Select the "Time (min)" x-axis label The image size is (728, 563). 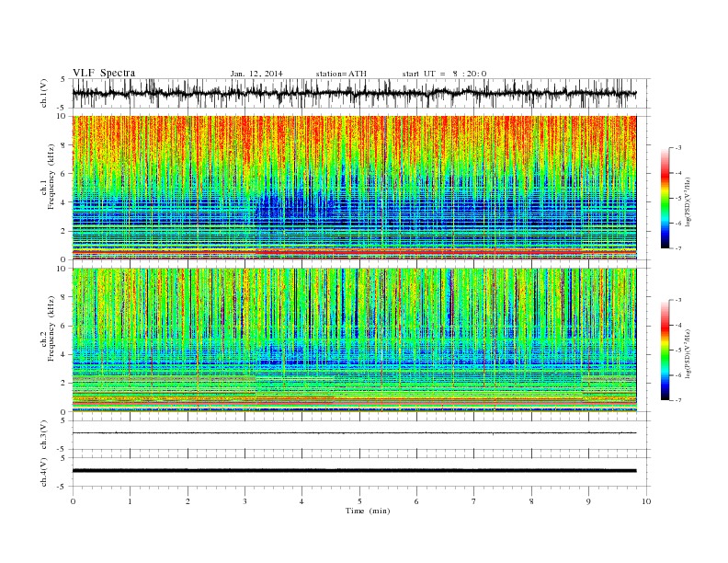(368, 511)
